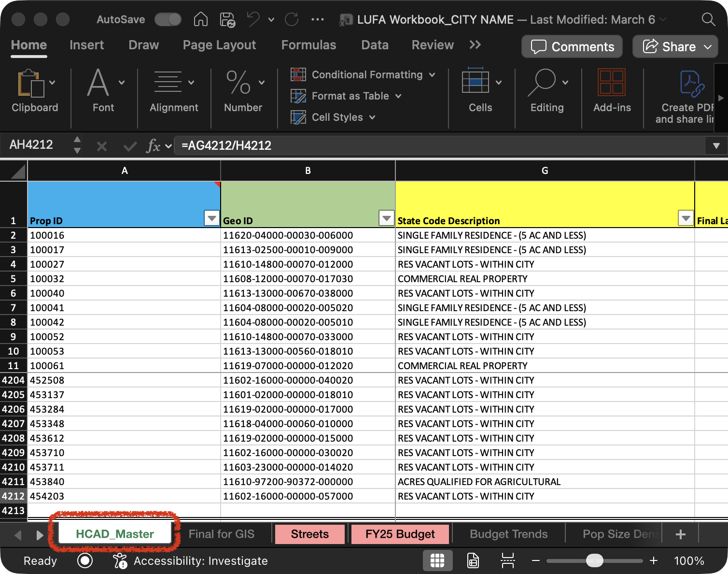Switch to FY25 Budget sheet tab

coord(400,534)
